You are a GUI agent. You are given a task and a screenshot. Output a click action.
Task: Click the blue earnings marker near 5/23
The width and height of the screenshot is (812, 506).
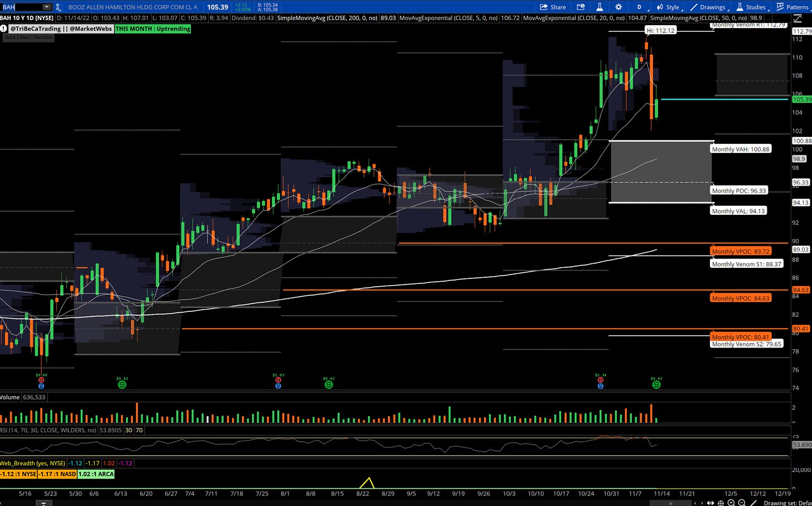pyautogui.click(x=41, y=385)
